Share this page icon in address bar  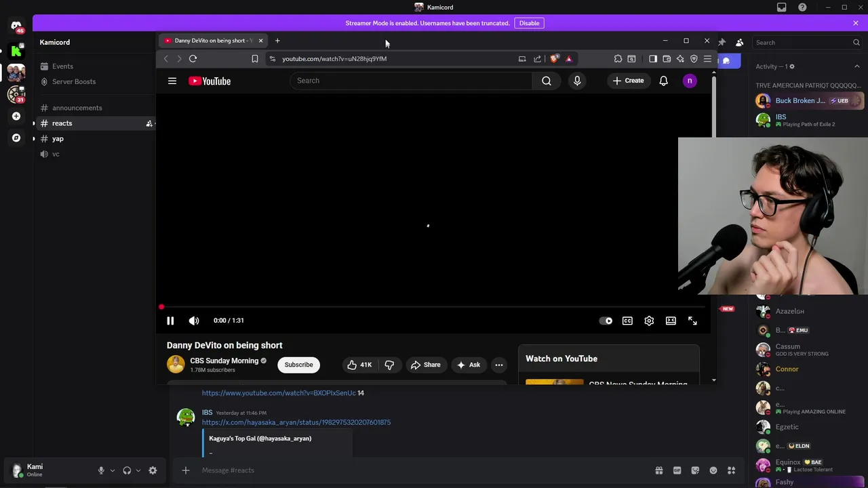pos(538,59)
